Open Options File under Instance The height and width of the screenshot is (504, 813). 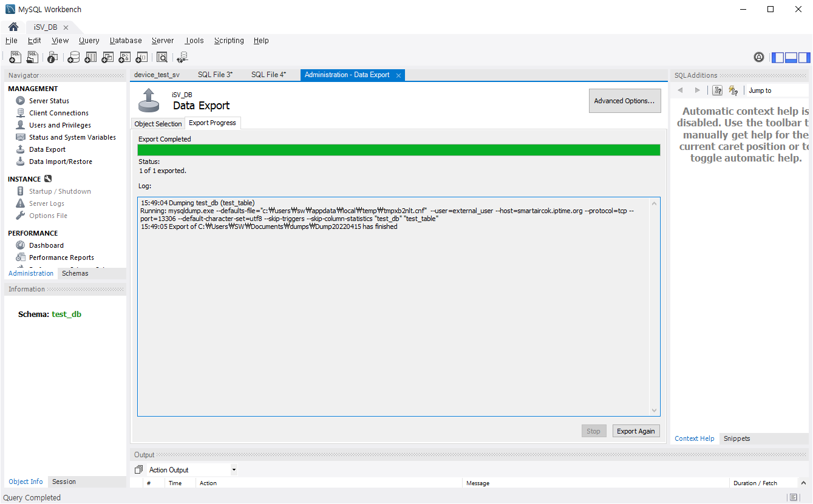tap(48, 216)
